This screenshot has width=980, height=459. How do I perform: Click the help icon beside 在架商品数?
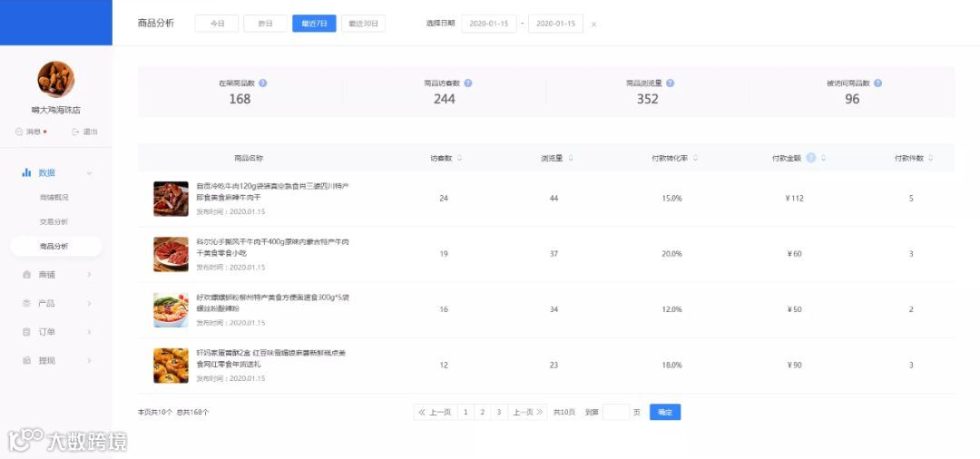pos(263,83)
